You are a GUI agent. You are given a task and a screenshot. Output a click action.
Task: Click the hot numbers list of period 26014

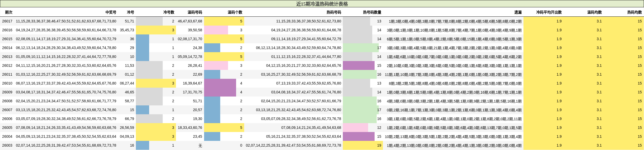[x=299, y=48]
